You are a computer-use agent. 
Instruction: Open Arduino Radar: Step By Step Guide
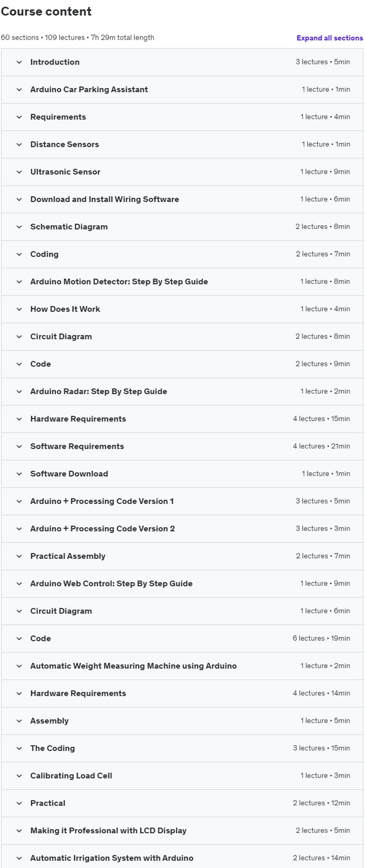pyautogui.click(x=99, y=391)
